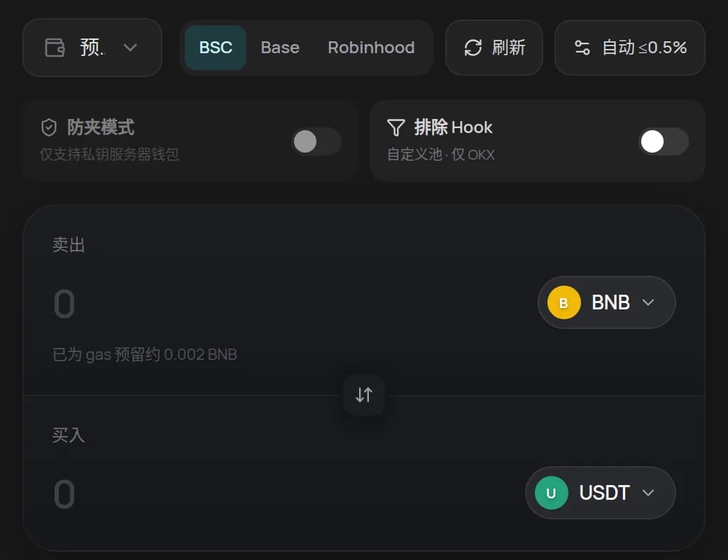Click the slippage settings sliders icon
Image resolution: width=728 pixels, height=560 pixels.
582,48
